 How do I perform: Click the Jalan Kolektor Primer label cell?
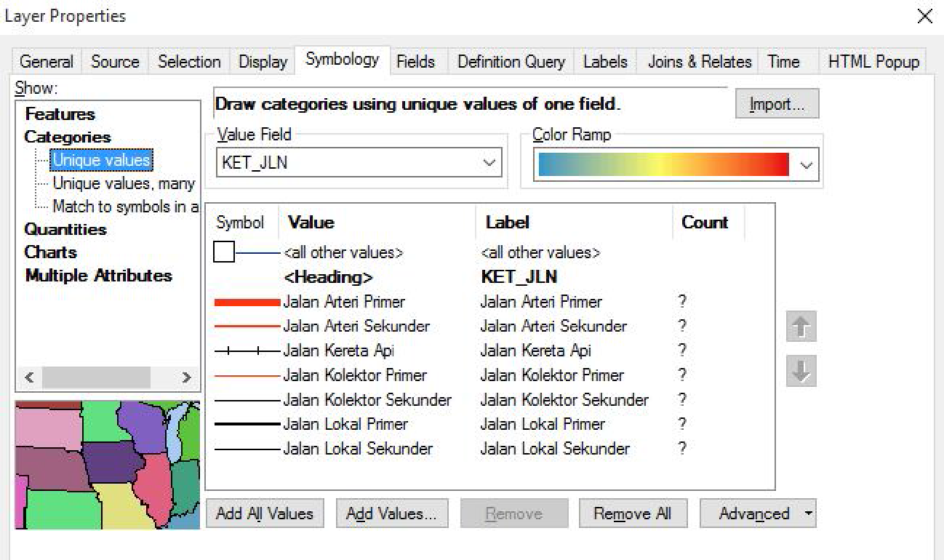pyautogui.click(x=552, y=375)
